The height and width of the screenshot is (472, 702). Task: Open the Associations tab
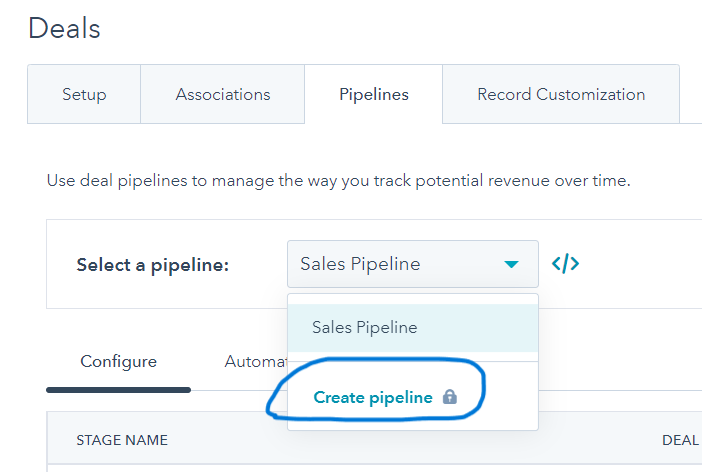tap(223, 95)
